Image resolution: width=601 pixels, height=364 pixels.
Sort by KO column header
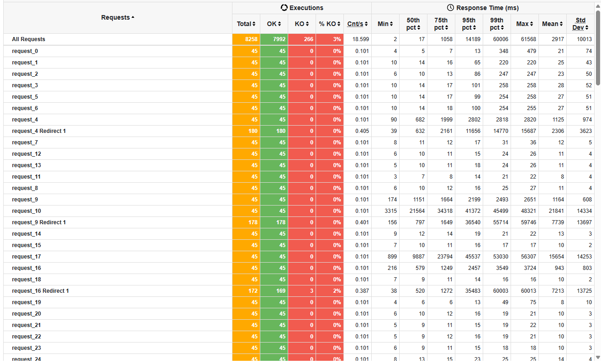[302, 24]
